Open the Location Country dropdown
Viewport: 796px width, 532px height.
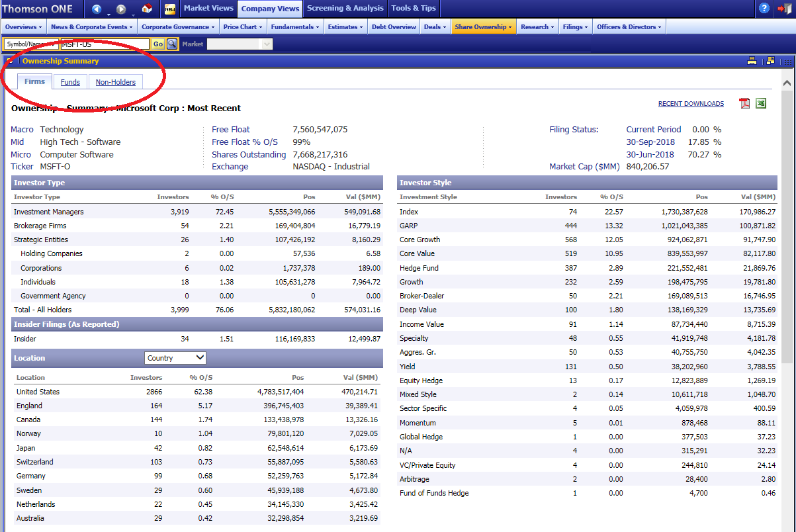click(x=175, y=358)
